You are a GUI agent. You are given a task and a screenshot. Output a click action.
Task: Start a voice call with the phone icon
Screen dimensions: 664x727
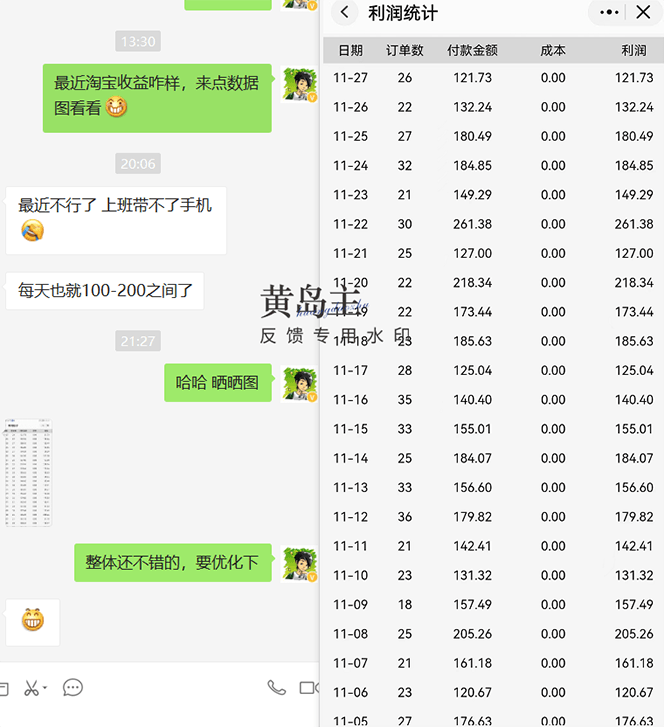tap(276, 688)
